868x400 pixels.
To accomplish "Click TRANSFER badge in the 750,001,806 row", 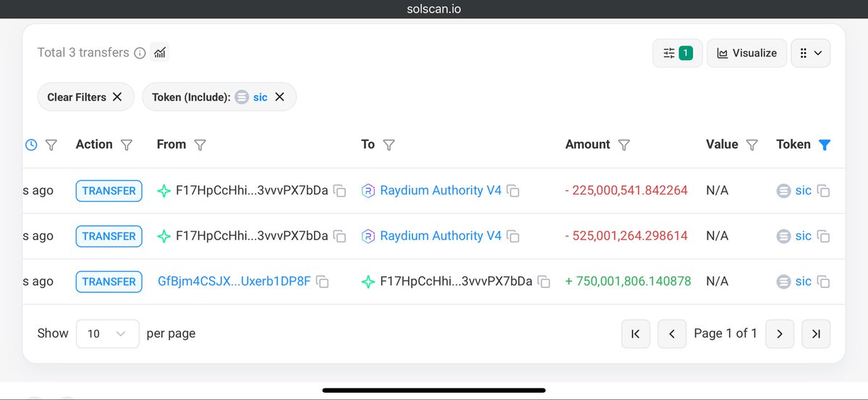I will click(109, 281).
